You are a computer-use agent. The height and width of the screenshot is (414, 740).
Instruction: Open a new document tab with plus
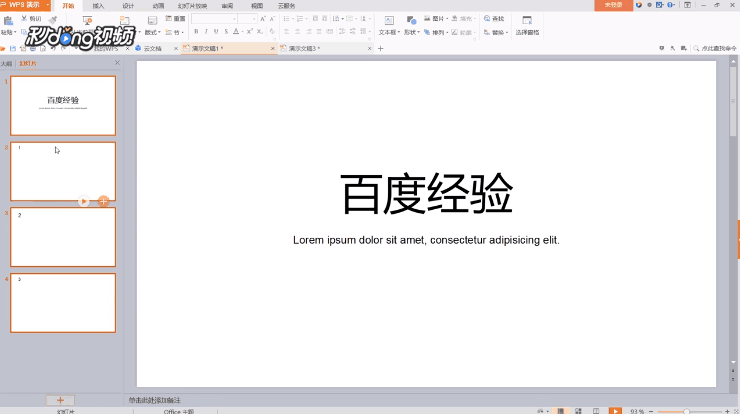tap(380, 49)
